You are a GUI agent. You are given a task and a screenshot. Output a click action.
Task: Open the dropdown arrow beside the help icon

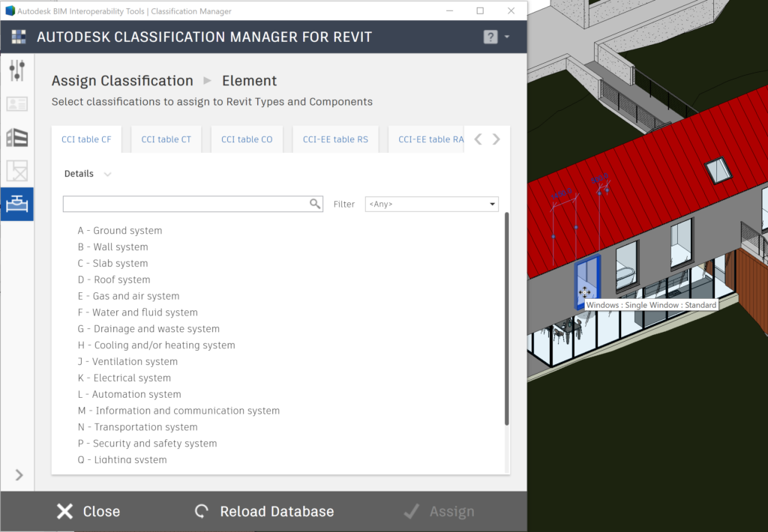(507, 37)
